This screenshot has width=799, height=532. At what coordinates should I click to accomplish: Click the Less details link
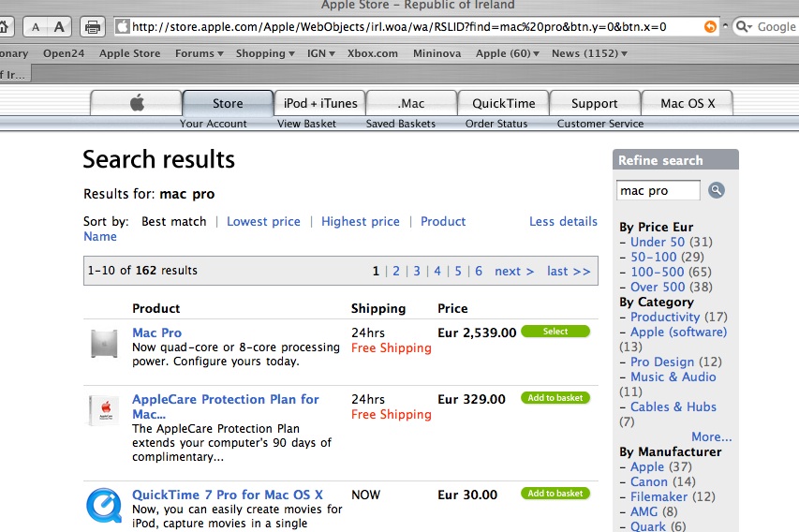click(563, 222)
